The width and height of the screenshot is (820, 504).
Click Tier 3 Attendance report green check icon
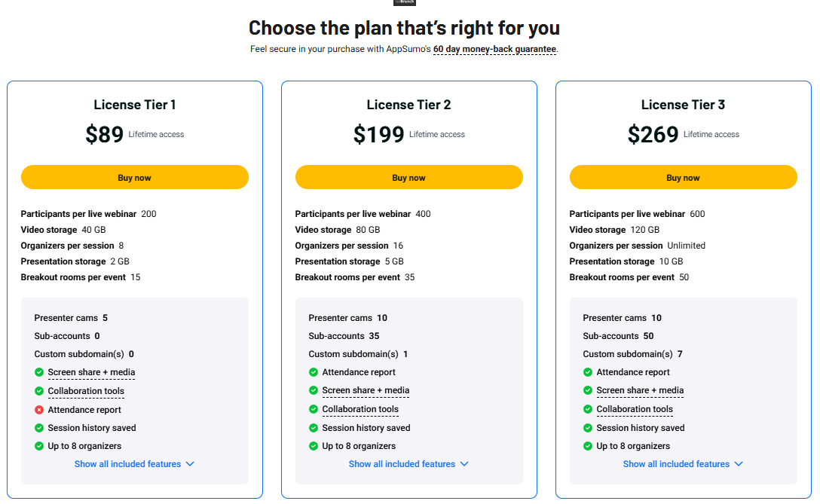[x=588, y=372]
